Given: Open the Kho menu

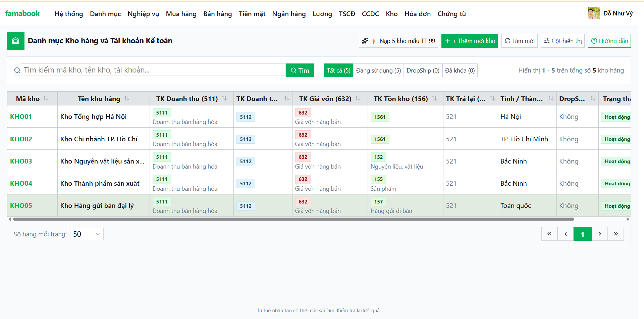Looking at the screenshot, I should pyautogui.click(x=392, y=14).
